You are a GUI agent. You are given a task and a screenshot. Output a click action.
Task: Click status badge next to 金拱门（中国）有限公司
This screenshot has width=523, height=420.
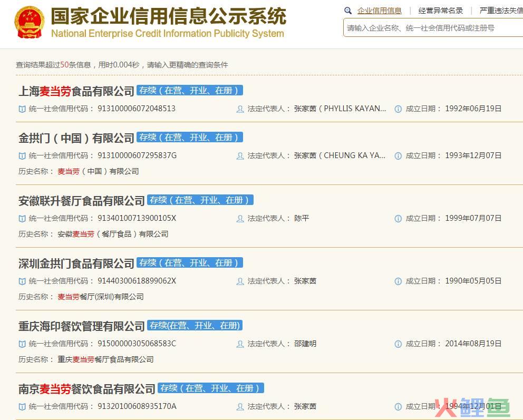click(190, 138)
